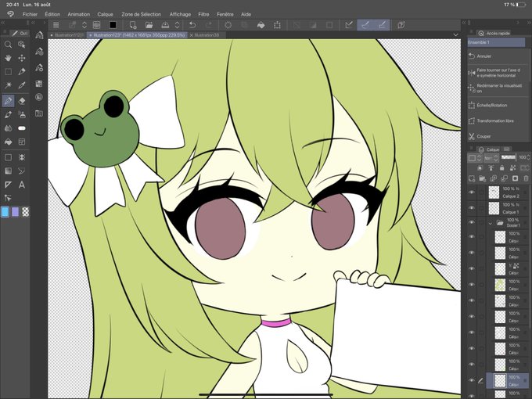Toggle the lock layer padlock icon

[x=501, y=168]
